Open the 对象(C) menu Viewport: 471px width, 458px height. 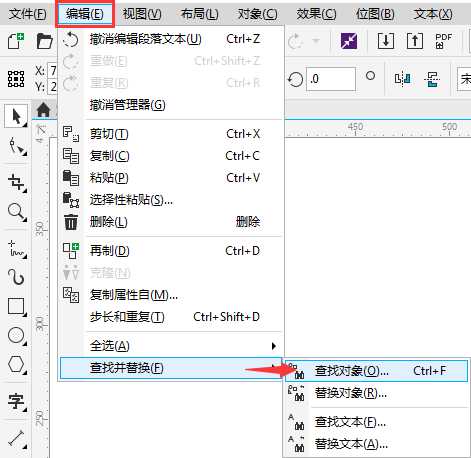click(257, 14)
